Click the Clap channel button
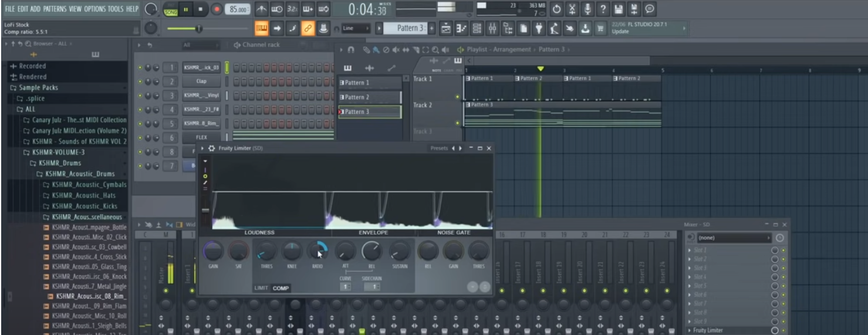 tap(201, 82)
